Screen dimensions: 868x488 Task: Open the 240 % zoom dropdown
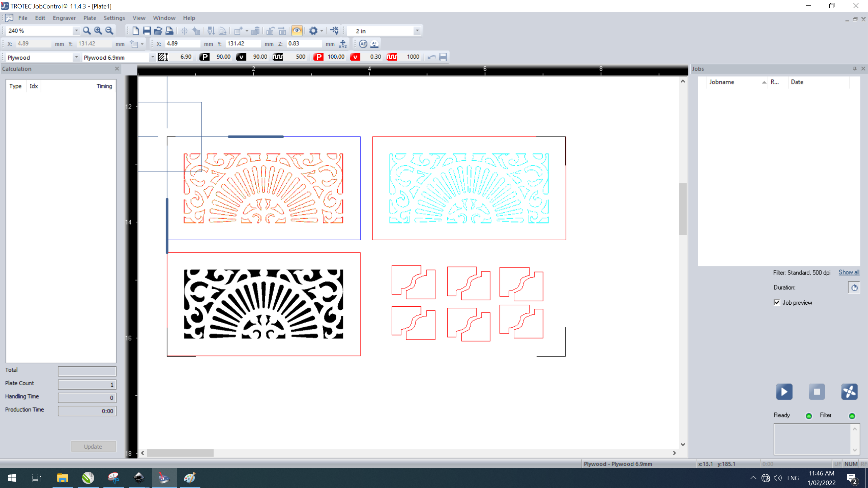click(76, 31)
